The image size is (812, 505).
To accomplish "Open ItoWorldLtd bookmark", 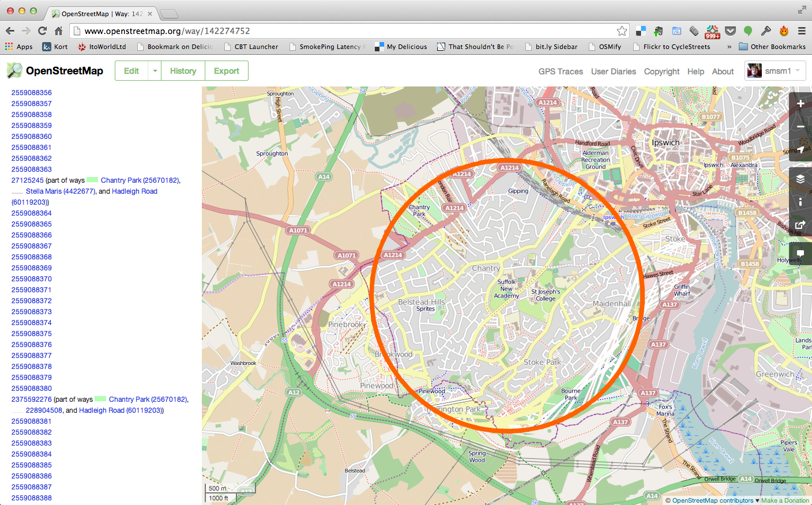I will [101, 47].
